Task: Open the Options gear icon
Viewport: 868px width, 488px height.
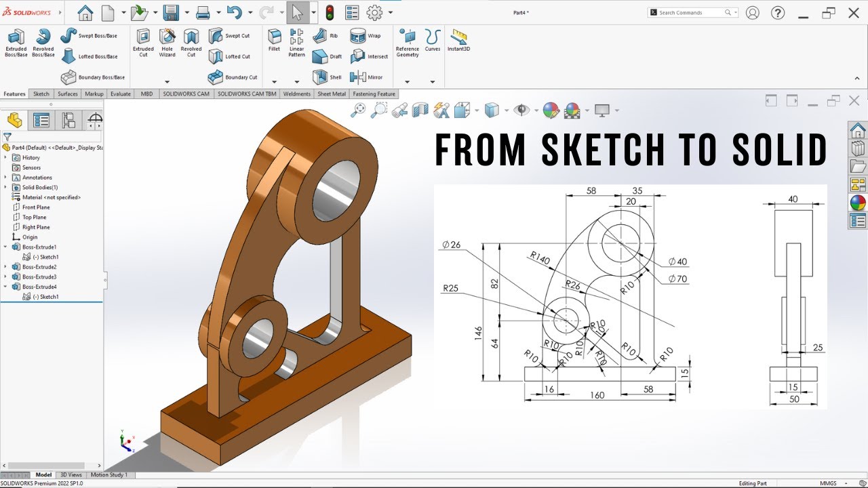Action: [x=374, y=12]
